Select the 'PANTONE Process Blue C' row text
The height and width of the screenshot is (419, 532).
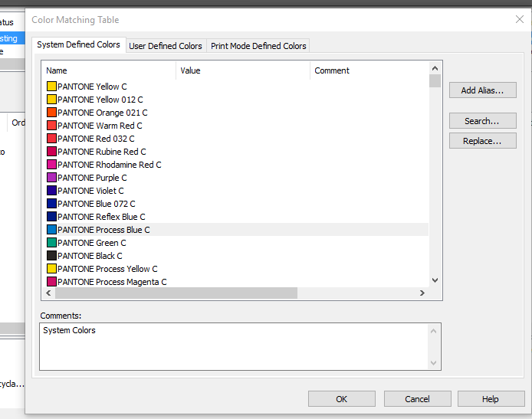[x=103, y=230]
